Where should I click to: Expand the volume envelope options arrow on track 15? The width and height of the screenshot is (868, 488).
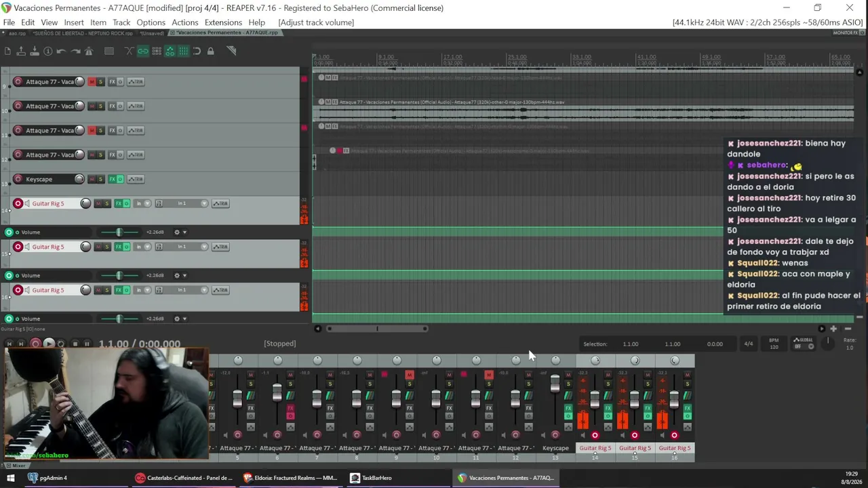click(184, 275)
